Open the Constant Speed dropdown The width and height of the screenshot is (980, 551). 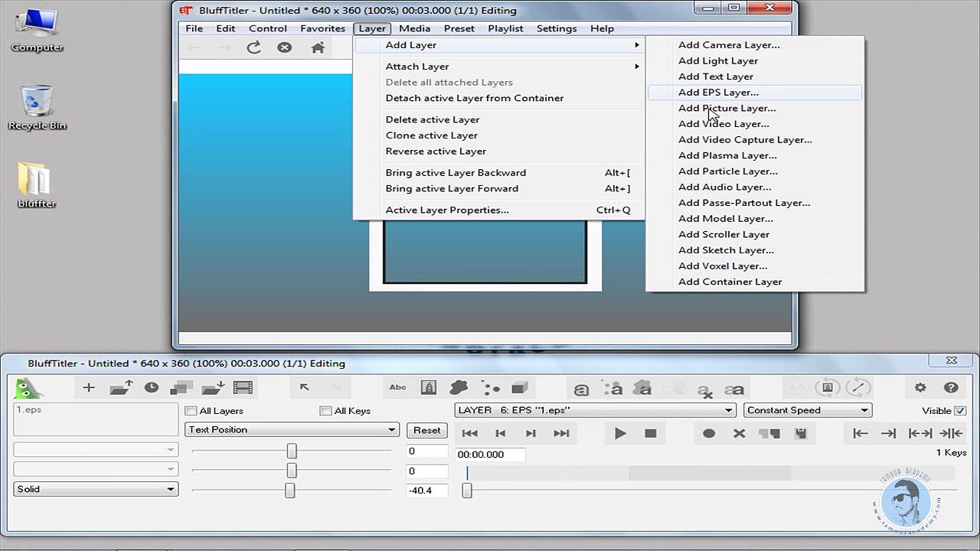(x=807, y=410)
